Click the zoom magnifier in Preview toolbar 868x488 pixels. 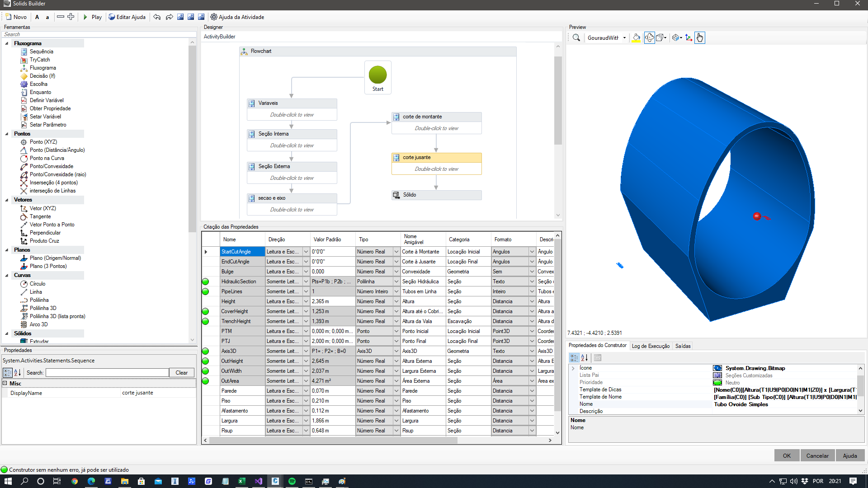point(576,38)
